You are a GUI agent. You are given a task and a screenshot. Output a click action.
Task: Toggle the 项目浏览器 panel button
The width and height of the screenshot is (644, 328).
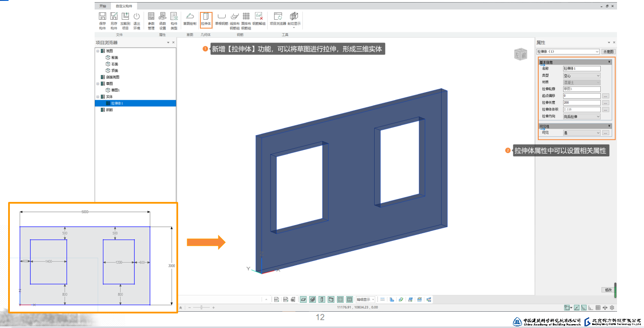coord(278,19)
